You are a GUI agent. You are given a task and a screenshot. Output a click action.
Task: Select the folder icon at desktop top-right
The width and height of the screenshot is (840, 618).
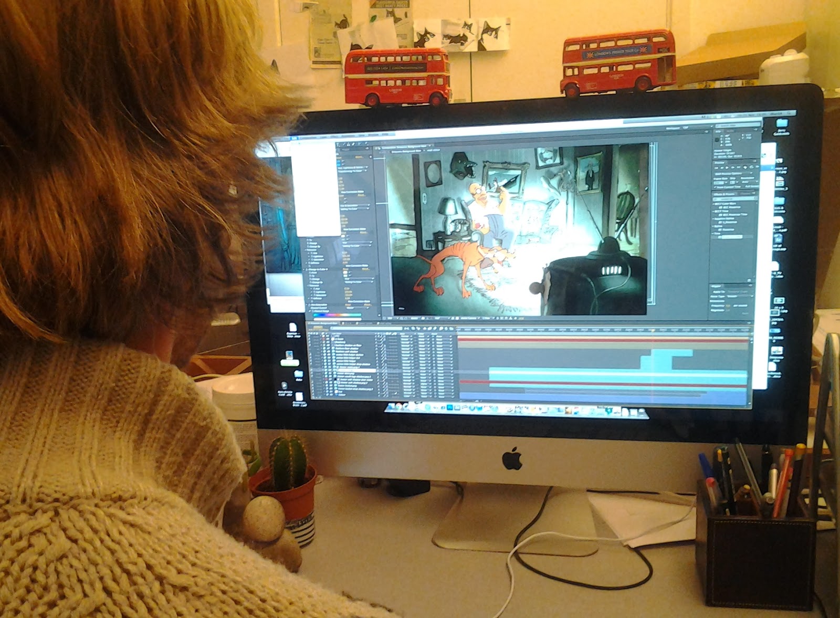782,124
